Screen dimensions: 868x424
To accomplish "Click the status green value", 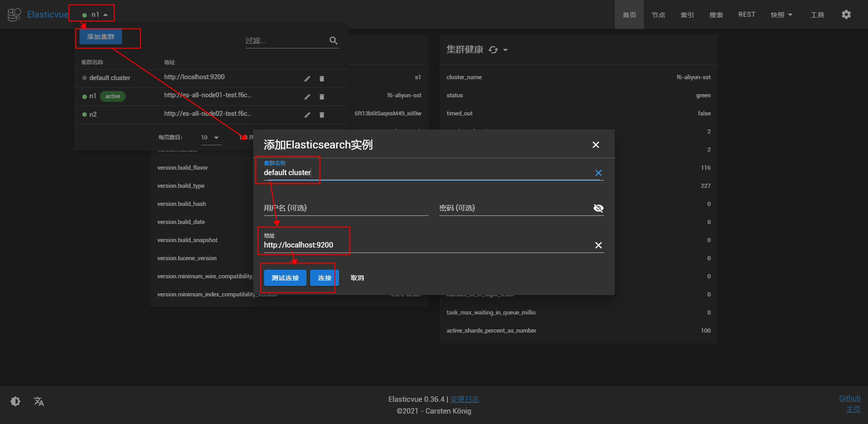I will (x=703, y=95).
